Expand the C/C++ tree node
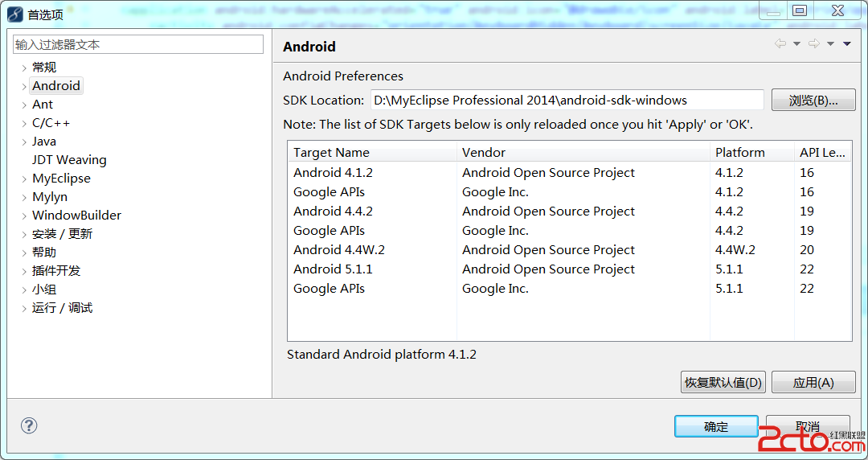This screenshot has width=868, height=460. tap(24, 123)
